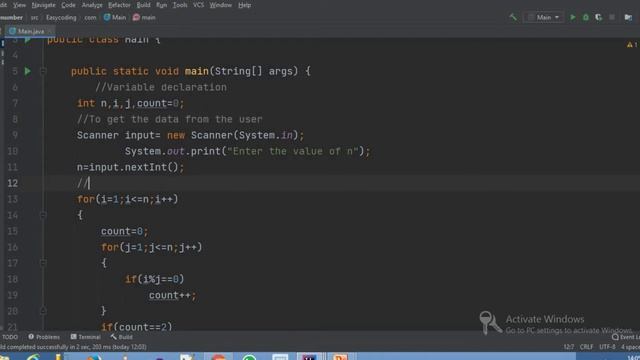Click fold end marker at line 20

tap(43, 311)
